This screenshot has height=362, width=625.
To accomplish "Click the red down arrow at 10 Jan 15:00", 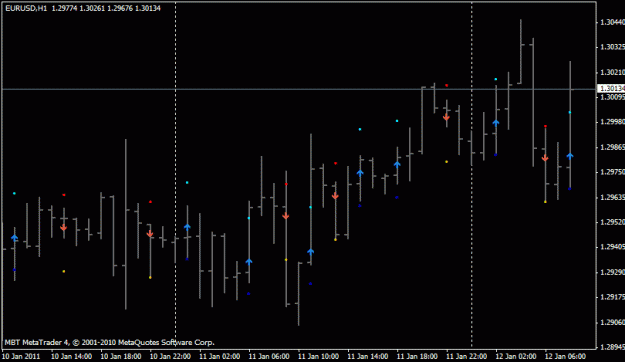I will pyautogui.click(x=64, y=228).
